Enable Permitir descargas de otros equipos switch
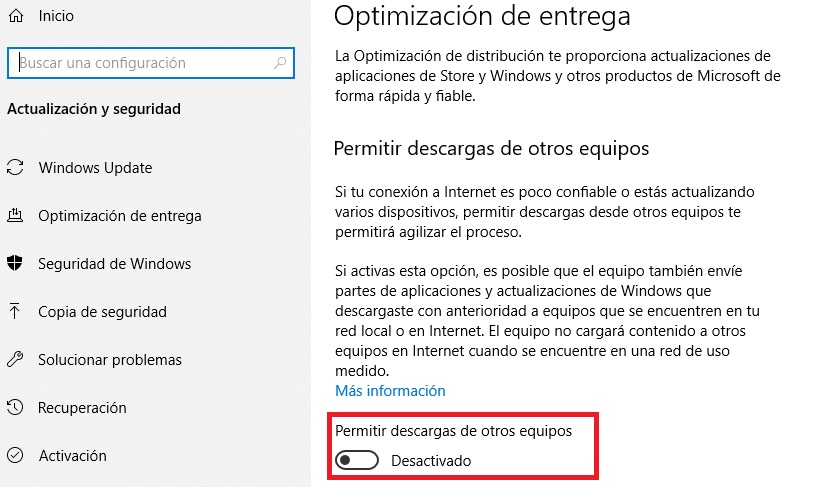The image size is (838, 487). coord(358,461)
